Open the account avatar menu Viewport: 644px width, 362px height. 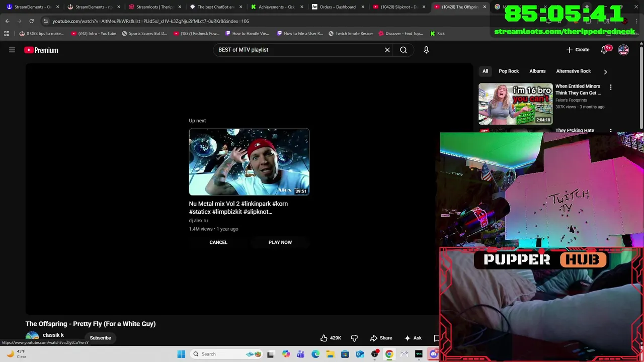[x=623, y=50]
